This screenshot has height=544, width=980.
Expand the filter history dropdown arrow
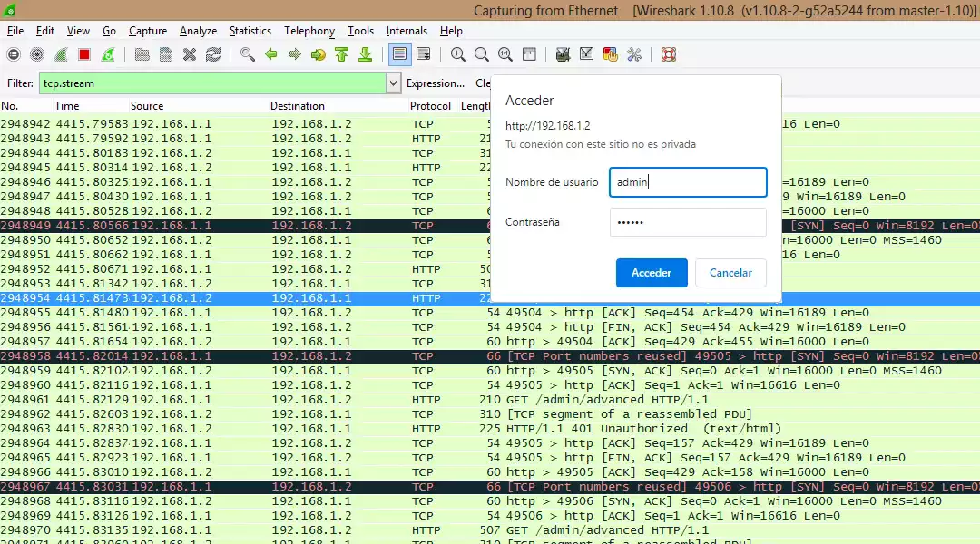coord(393,83)
